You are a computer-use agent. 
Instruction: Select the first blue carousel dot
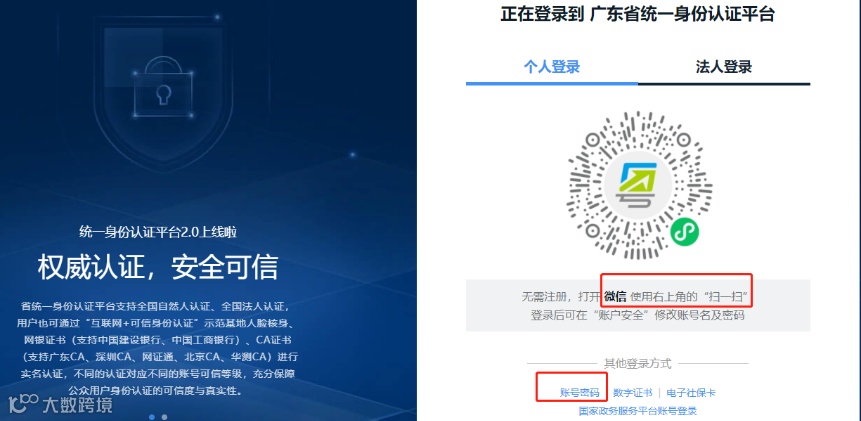(152, 417)
